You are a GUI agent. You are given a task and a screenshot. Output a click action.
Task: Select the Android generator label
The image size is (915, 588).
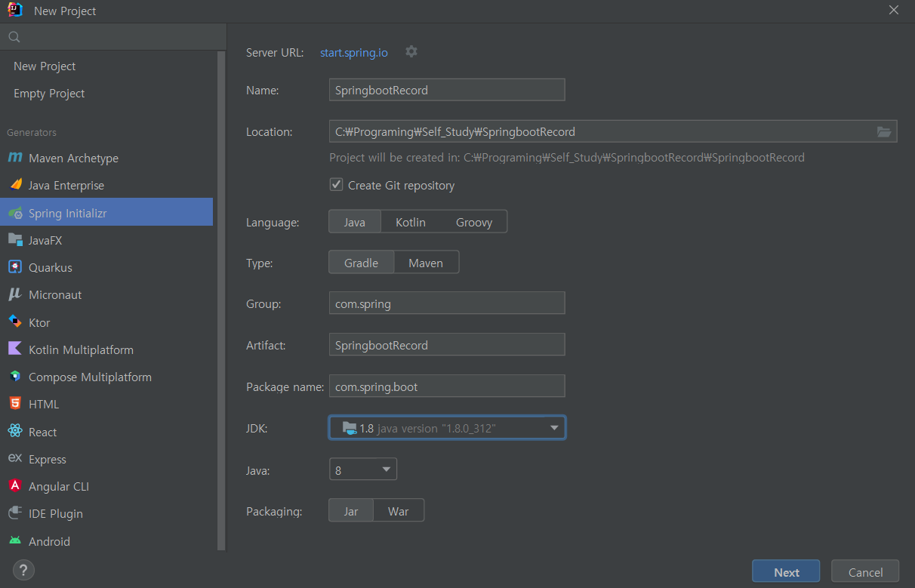[x=49, y=541]
